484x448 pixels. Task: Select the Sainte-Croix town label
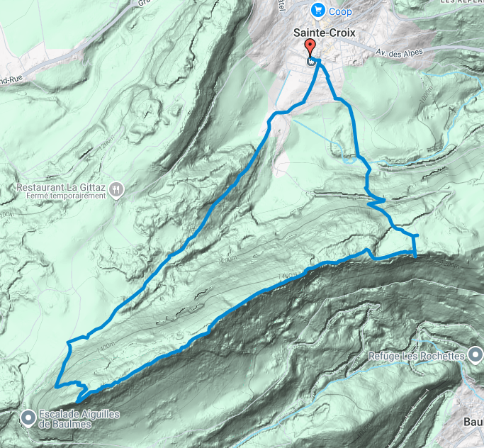(x=325, y=33)
